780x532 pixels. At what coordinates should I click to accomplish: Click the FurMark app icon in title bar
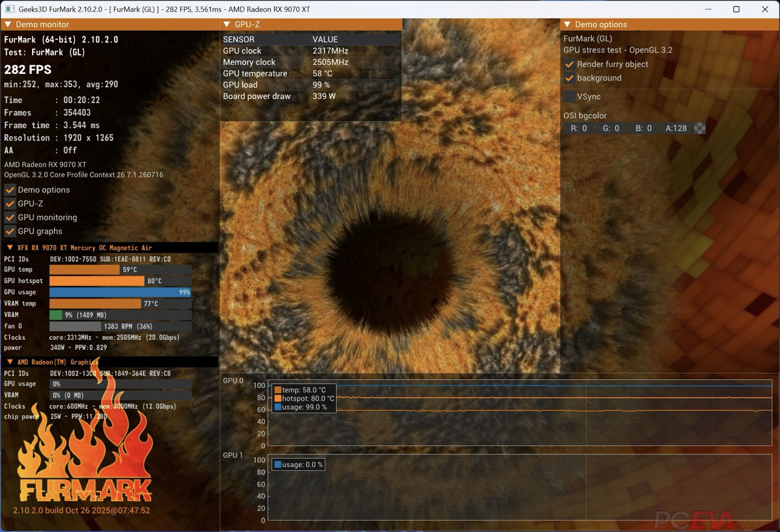(x=10, y=9)
